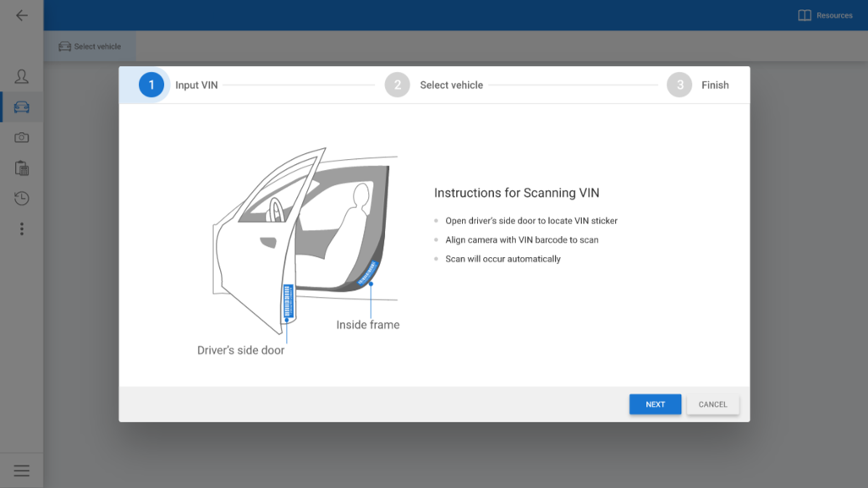Screen dimensions: 868x488
Task: Open the hamburger menu icon
Action: coord(22,471)
